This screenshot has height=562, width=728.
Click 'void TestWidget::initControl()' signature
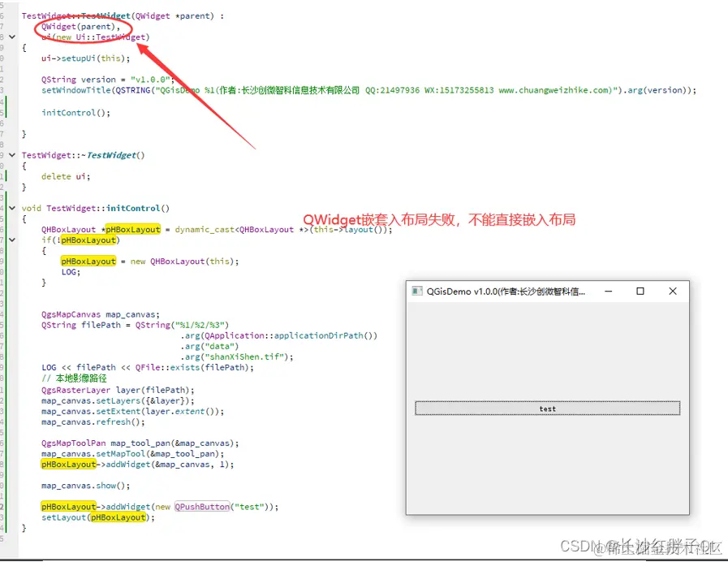(95, 208)
